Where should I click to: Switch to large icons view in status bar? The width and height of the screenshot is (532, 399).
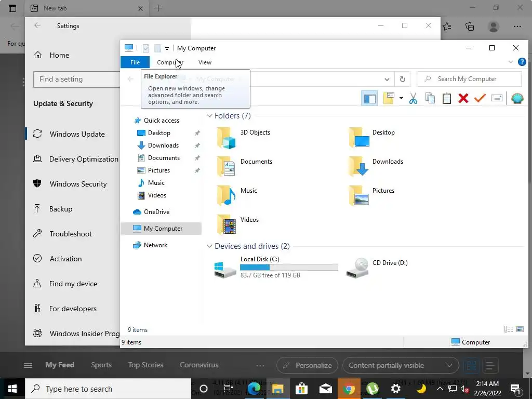(520, 329)
